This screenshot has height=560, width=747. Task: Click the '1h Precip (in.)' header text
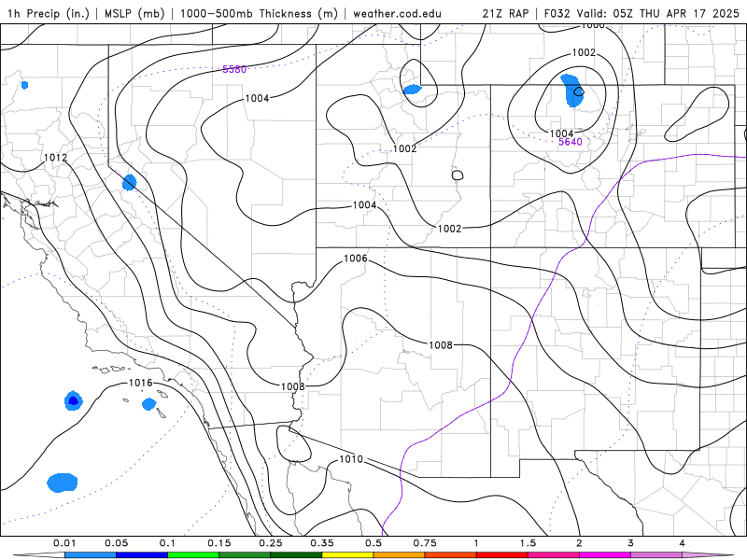click(49, 13)
